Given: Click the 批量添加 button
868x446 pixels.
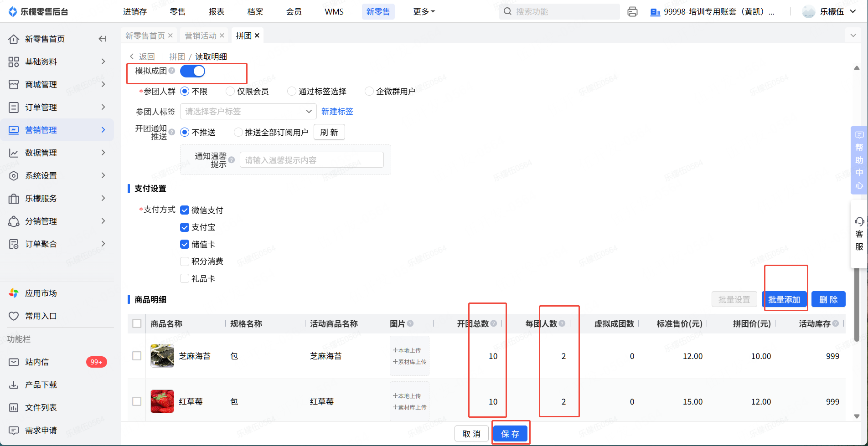Looking at the screenshot, I should [784, 300].
